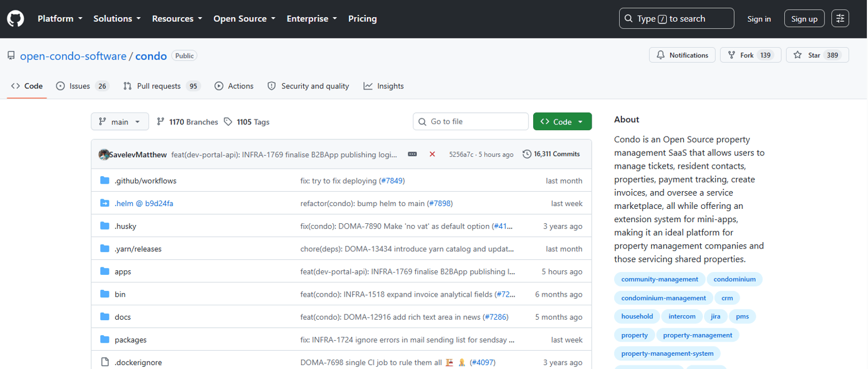Image resolution: width=868 pixels, height=369 pixels.
Task: Focus the Type / to search box
Action: point(677,18)
